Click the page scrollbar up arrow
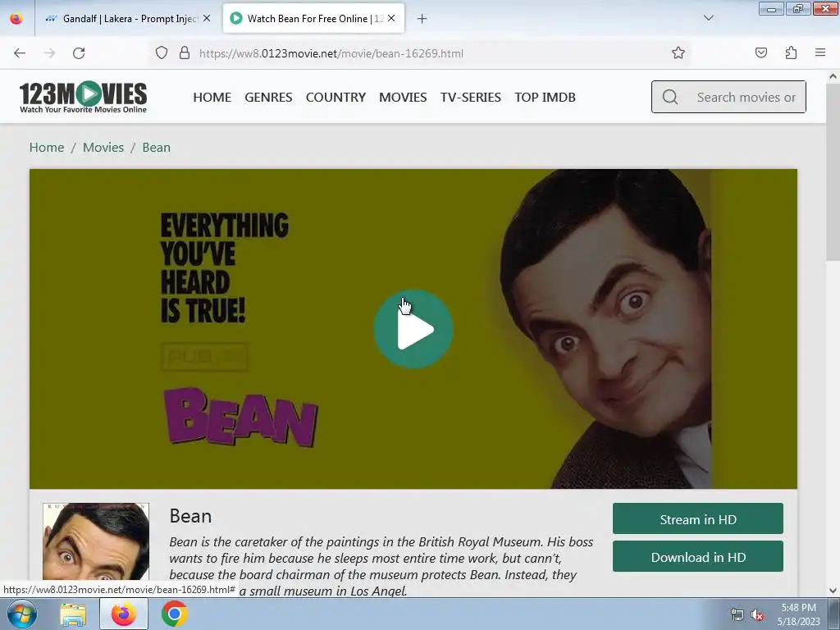The image size is (840, 630). click(x=833, y=76)
